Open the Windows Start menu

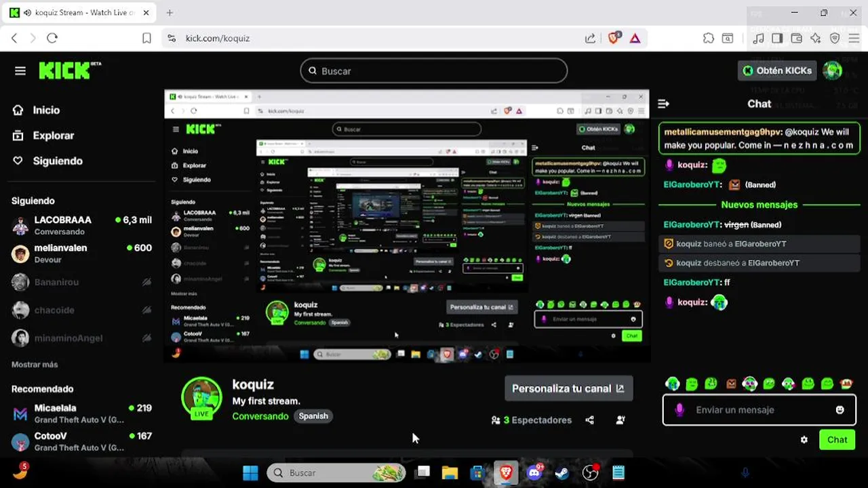click(250, 472)
